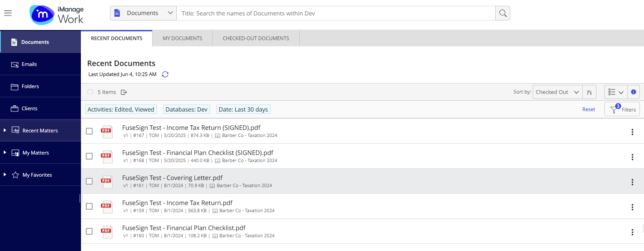The width and height of the screenshot is (644, 251).
Task: Open kebab menu for Income Tax Return (SIGNED).pdf
Action: tap(632, 132)
